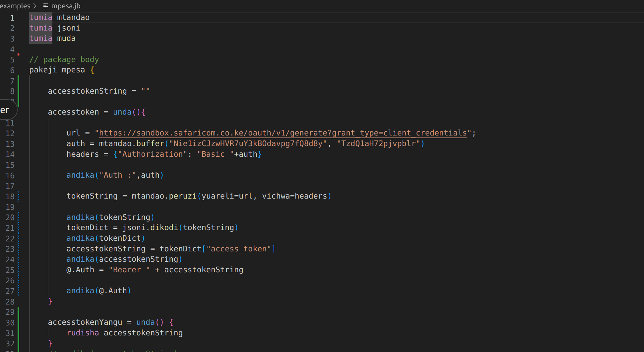Viewport: 644px width, 352px height.
Task: Click the 'rudisha' keyword on line 31
Action: [83, 333]
